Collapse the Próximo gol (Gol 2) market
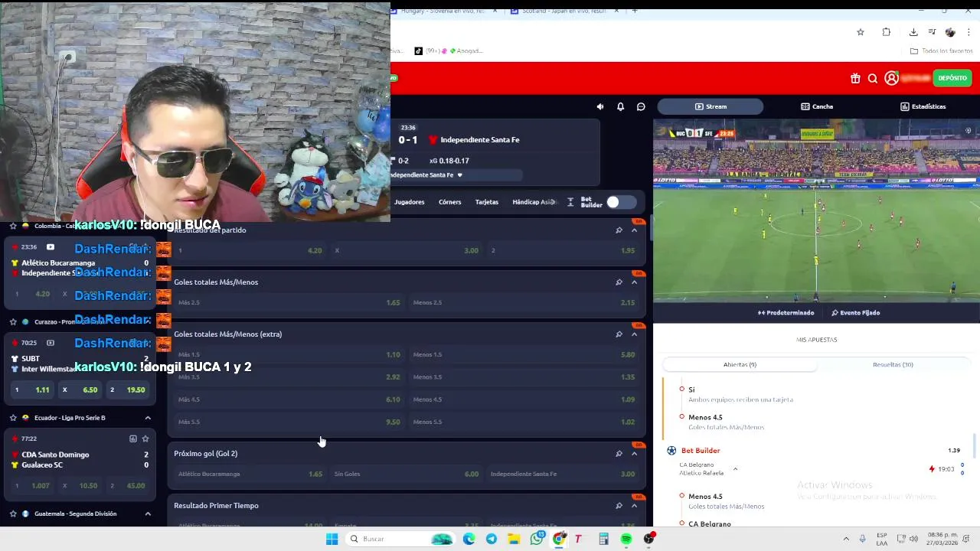This screenshot has width=980, height=551. [x=634, y=453]
